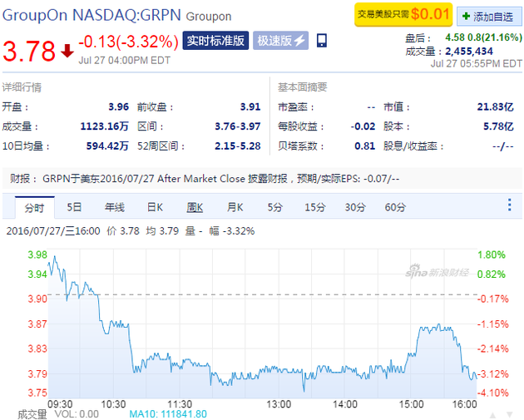Open the chart options three-dot menu

pyautogui.click(x=510, y=205)
